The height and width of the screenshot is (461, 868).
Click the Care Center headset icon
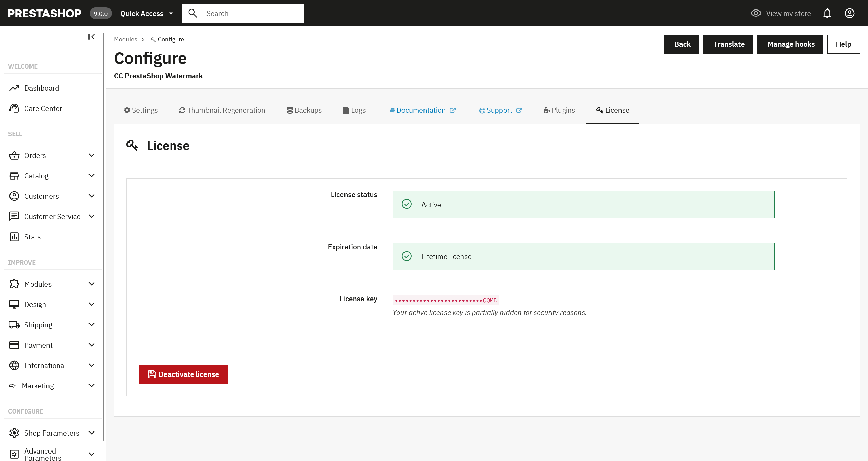point(14,109)
